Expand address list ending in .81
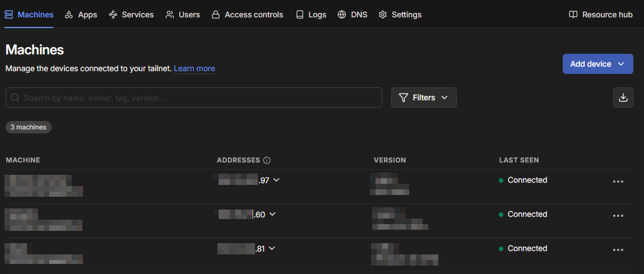The height and width of the screenshot is (274, 644). point(272,248)
